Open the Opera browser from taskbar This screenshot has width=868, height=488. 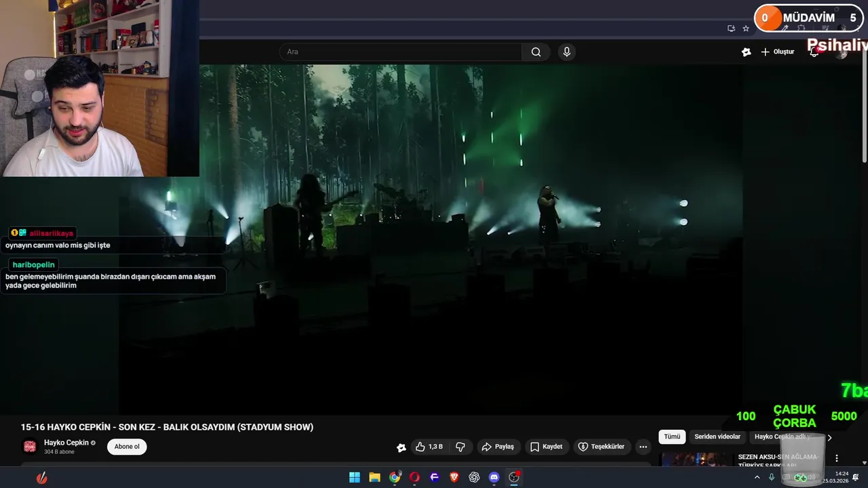(x=414, y=477)
